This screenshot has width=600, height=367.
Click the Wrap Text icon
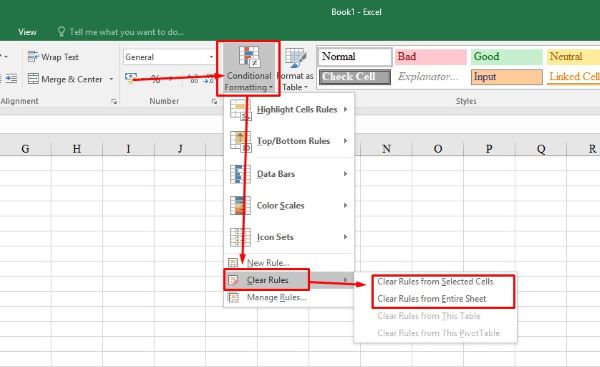tap(33, 57)
